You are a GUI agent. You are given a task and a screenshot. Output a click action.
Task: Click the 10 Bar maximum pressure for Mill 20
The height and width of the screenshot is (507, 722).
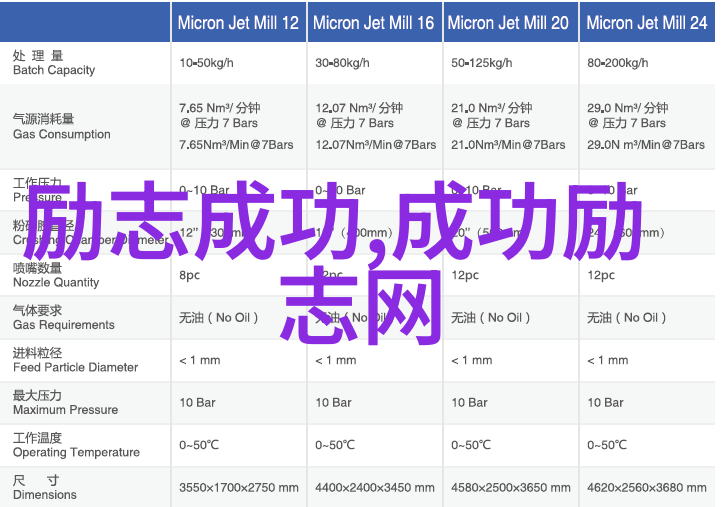(470, 402)
